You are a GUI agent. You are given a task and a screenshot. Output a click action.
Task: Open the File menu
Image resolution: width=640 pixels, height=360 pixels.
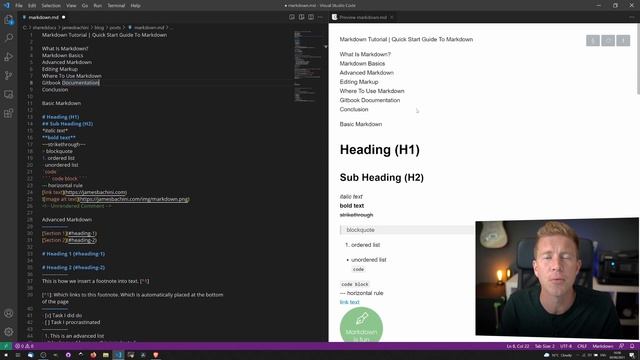coord(19,6)
